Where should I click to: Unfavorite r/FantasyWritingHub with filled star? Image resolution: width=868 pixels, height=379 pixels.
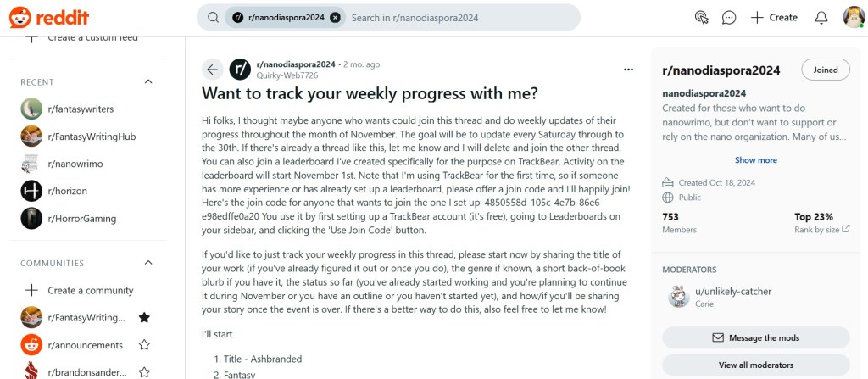[144, 317]
